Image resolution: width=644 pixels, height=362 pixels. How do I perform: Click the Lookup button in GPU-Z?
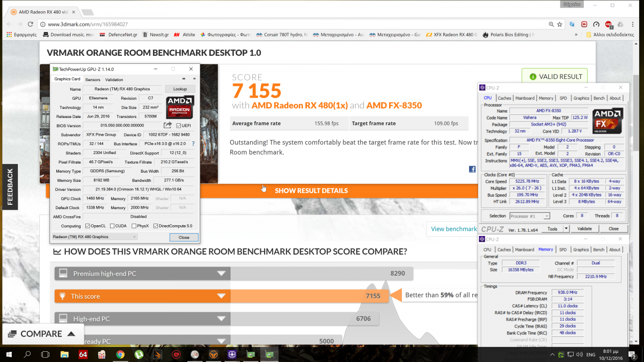[x=180, y=89]
